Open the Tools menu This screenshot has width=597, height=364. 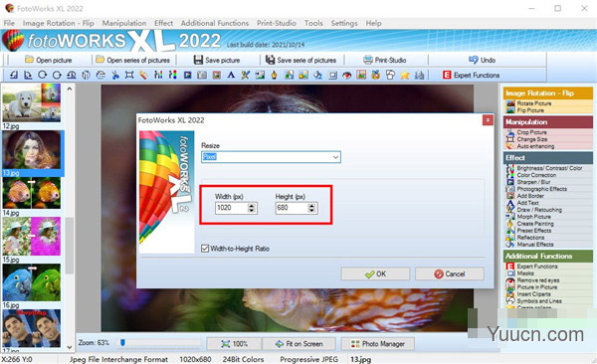click(x=313, y=23)
